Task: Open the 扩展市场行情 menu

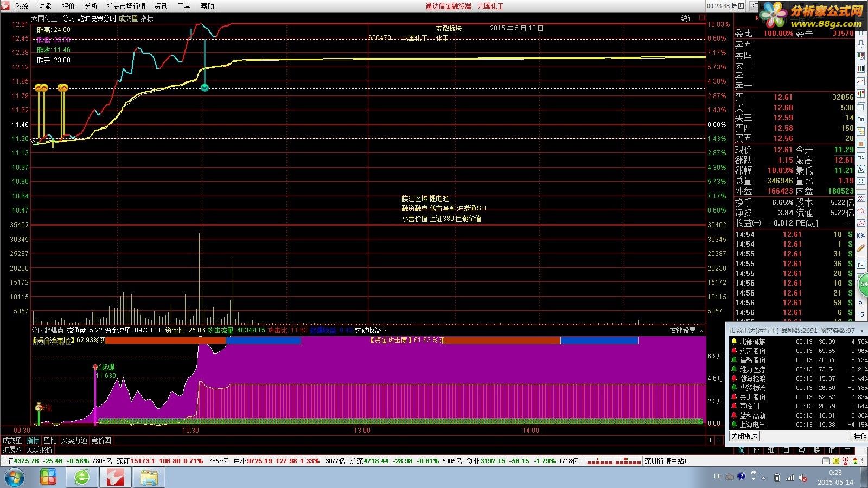Action: click(x=126, y=6)
